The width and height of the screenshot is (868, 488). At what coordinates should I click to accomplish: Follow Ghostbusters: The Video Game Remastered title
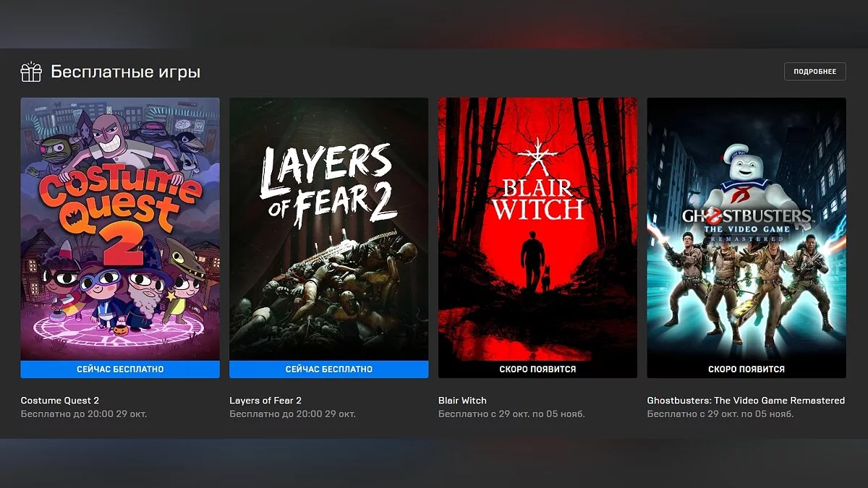point(746,401)
